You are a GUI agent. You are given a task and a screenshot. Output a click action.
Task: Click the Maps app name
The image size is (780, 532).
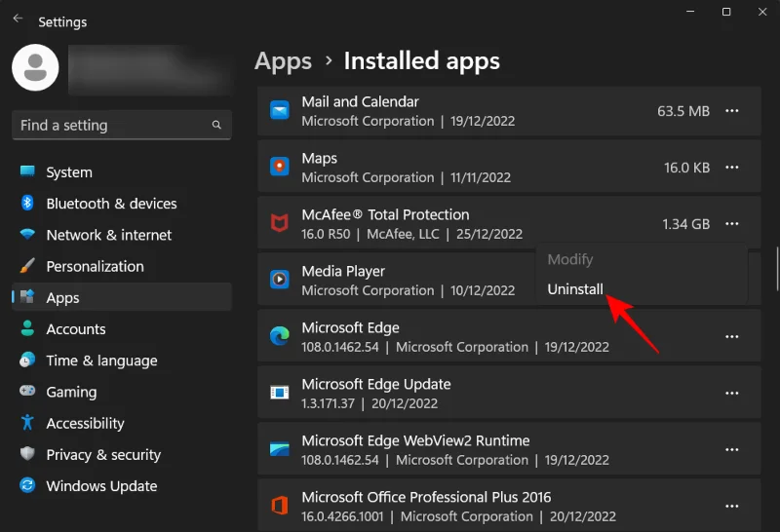tap(320, 158)
